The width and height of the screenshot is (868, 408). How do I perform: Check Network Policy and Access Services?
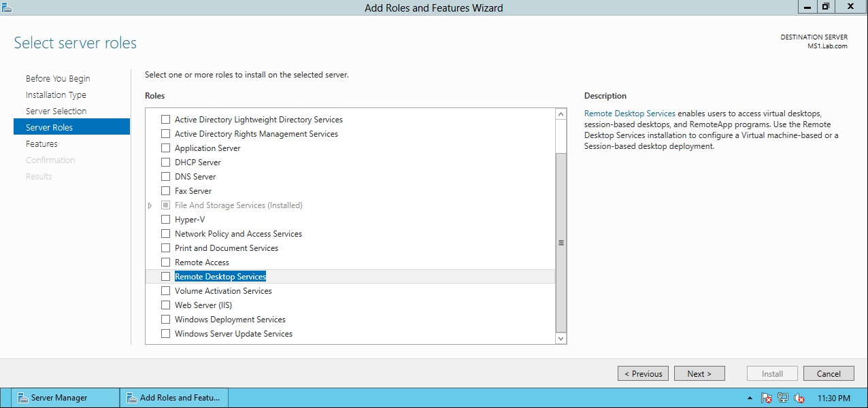click(x=165, y=234)
